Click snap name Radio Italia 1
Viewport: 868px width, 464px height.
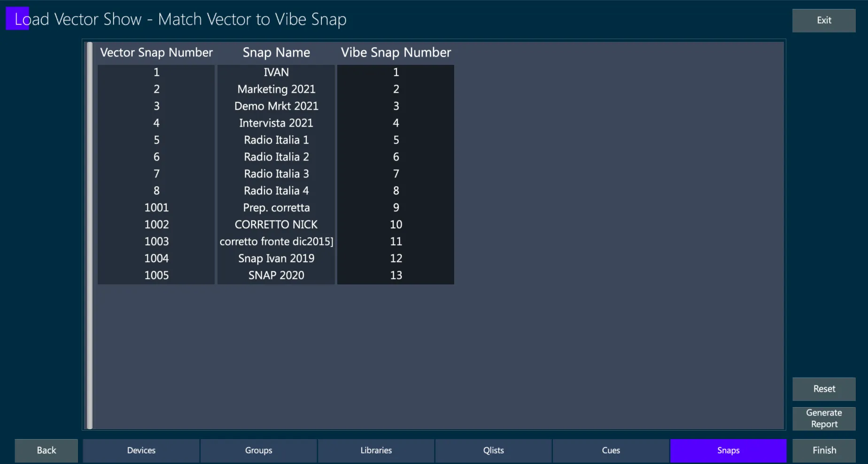(x=276, y=140)
